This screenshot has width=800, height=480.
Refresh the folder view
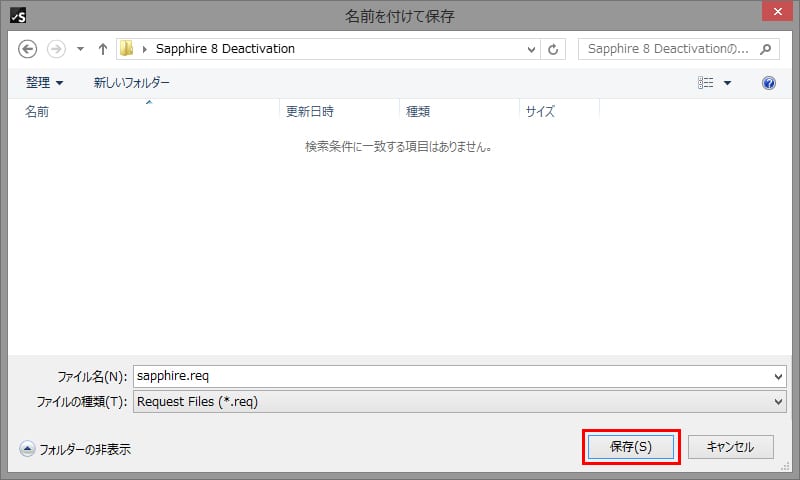click(553, 49)
